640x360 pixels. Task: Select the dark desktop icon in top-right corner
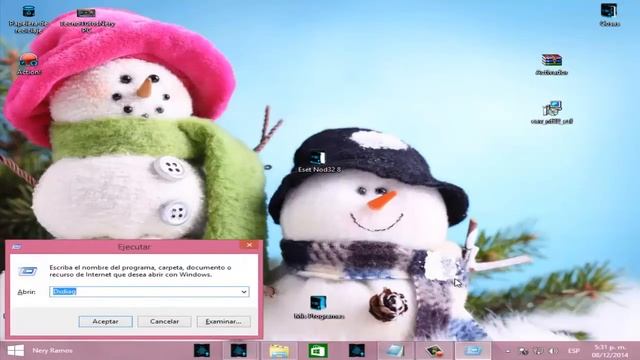(x=609, y=16)
